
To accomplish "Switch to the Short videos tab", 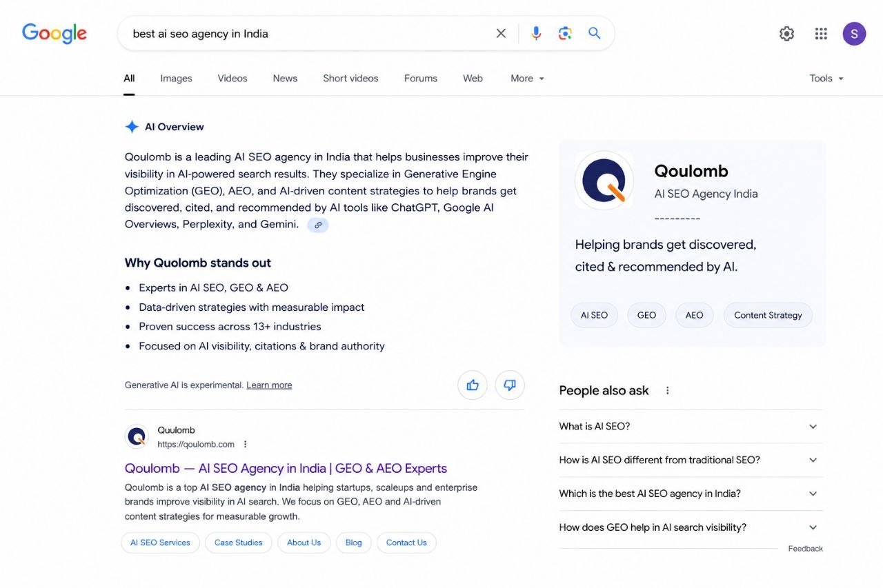I will [x=350, y=79].
